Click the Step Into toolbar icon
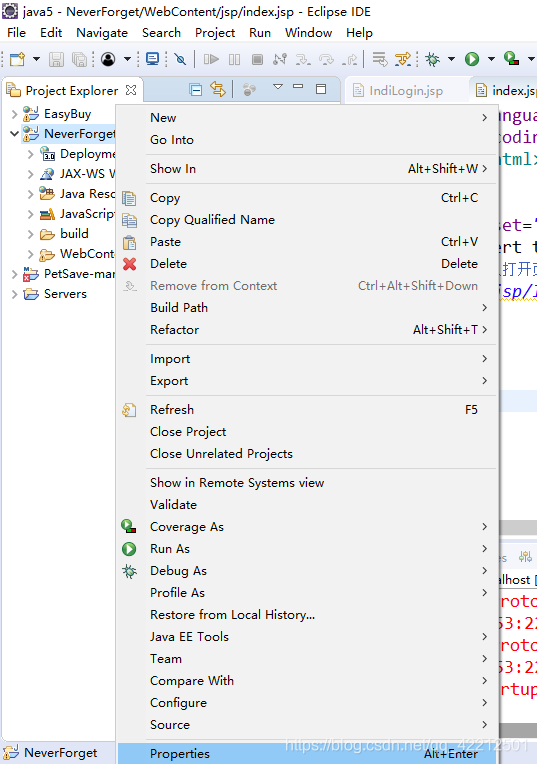The height and width of the screenshot is (764, 537). (303, 59)
